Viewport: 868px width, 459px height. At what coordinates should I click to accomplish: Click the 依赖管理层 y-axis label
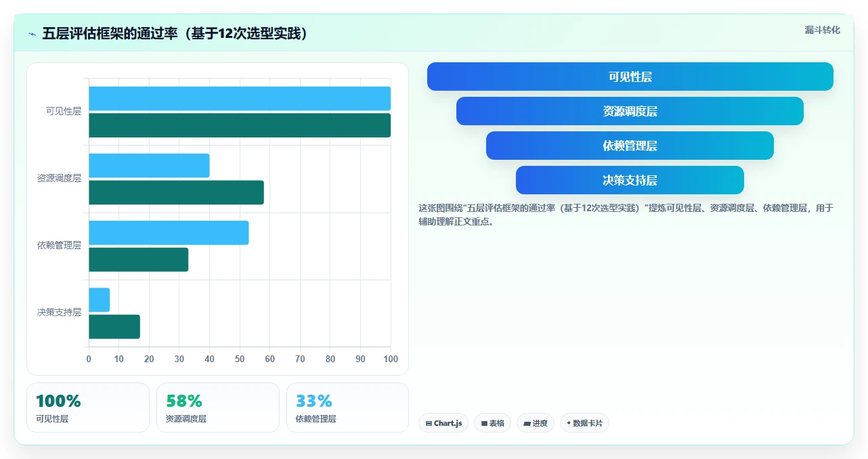[59, 246]
